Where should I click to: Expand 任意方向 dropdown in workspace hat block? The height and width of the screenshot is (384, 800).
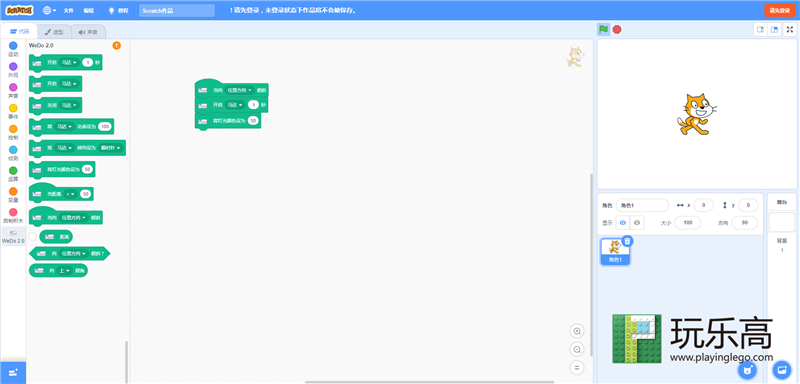(x=239, y=90)
